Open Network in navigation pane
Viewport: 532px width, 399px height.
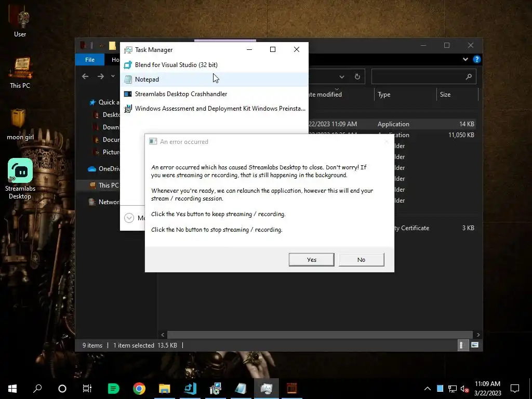(104, 202)
